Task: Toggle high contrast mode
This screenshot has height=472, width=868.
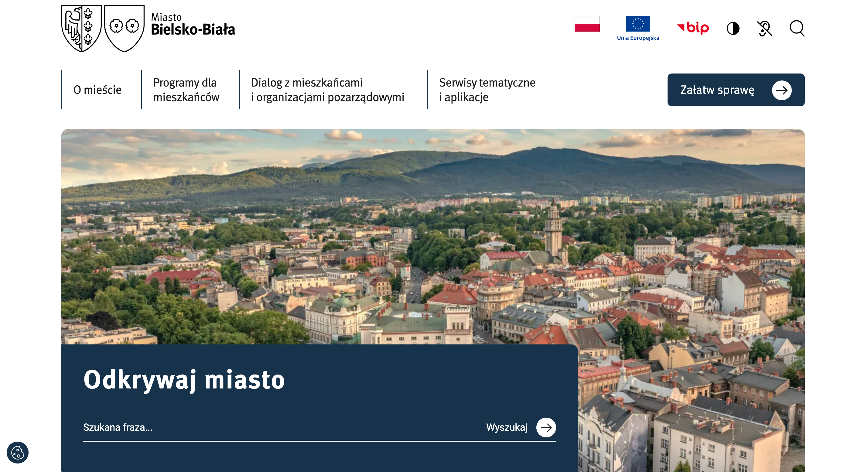Action: coord(733,29)
